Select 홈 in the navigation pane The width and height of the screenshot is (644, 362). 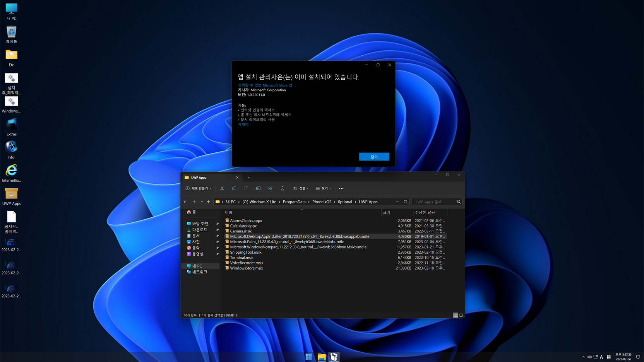click(x=194, y=212)
